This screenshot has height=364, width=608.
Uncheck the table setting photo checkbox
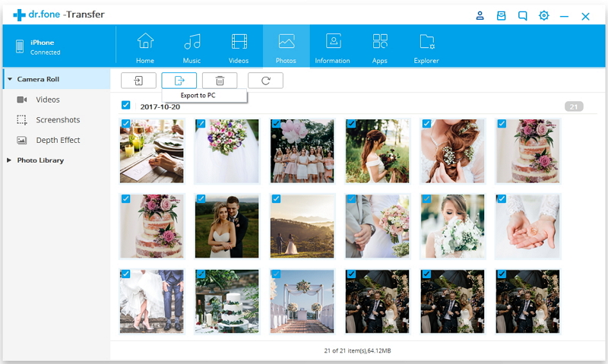(x=125, y=124)
